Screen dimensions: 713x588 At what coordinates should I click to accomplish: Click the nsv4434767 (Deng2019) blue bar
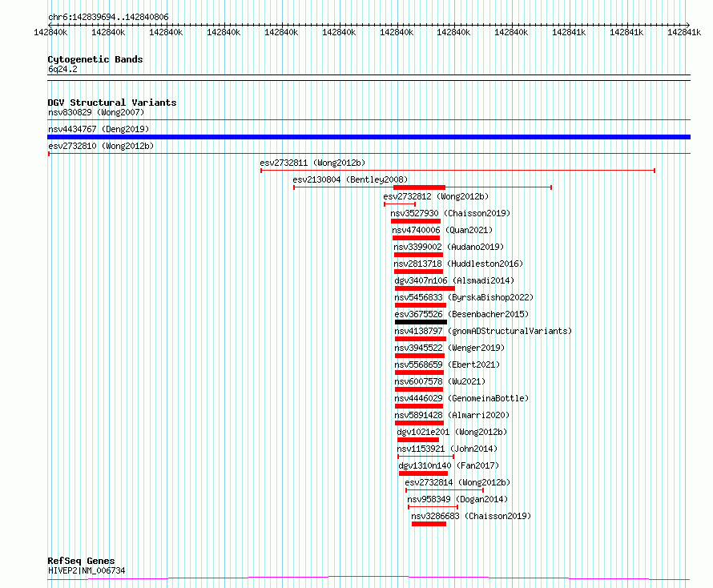point(369,137)
